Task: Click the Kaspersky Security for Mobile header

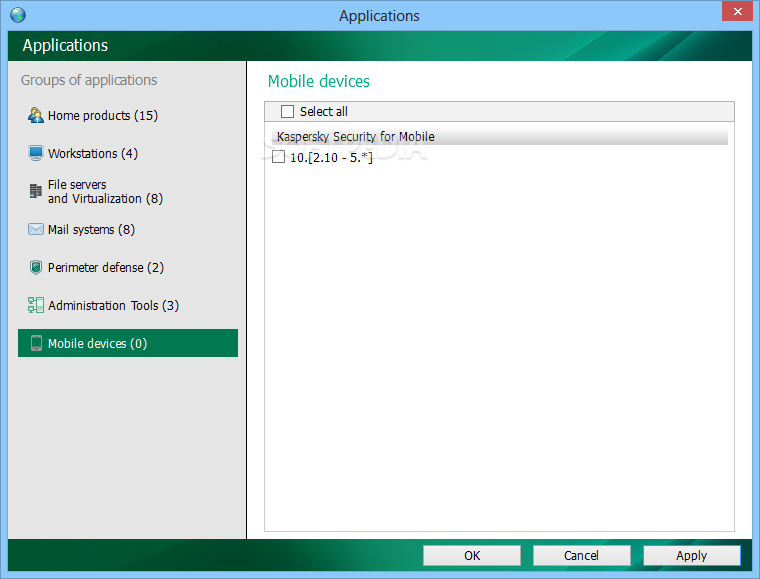Action: tap(499, 137)
